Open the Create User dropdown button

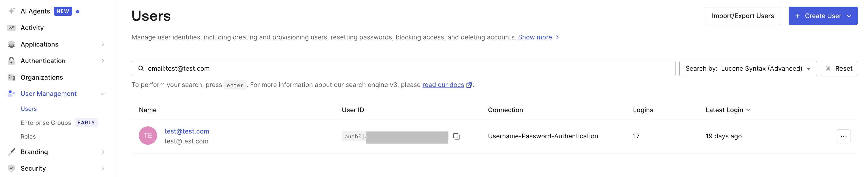823,16
